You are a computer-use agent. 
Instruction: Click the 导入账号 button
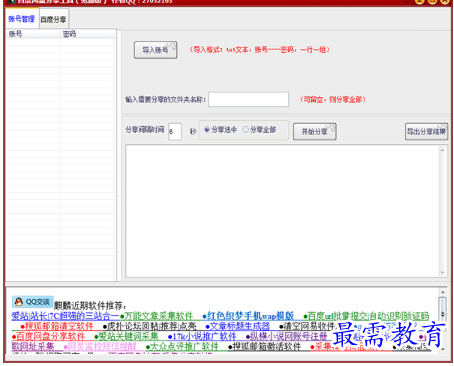[x=155, y=50]
